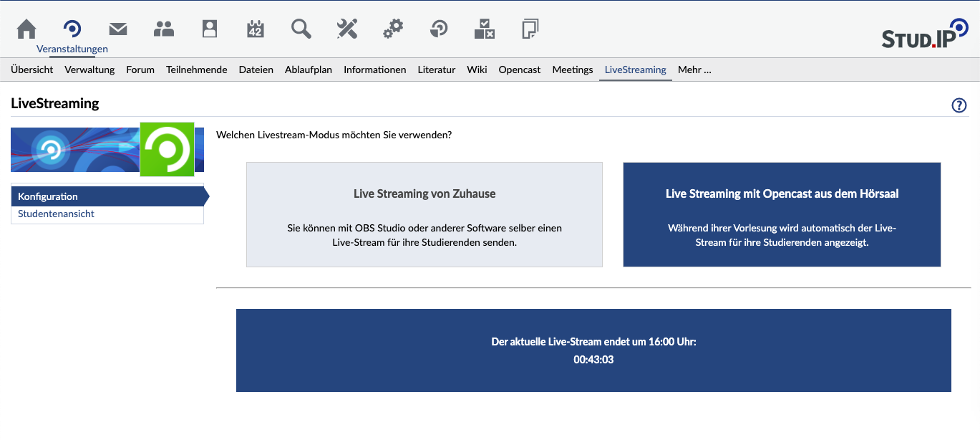Open the Veranstaltungen courses icon
The height and width of the screenshot is (440, 980).
[x=72, y=29]
